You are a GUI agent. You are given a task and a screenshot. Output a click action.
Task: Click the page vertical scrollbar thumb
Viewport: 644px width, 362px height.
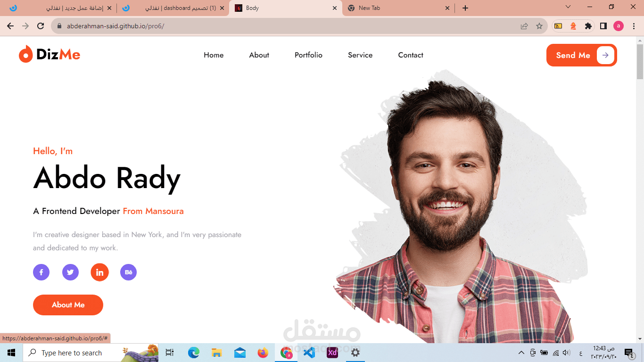click(640, 62)
